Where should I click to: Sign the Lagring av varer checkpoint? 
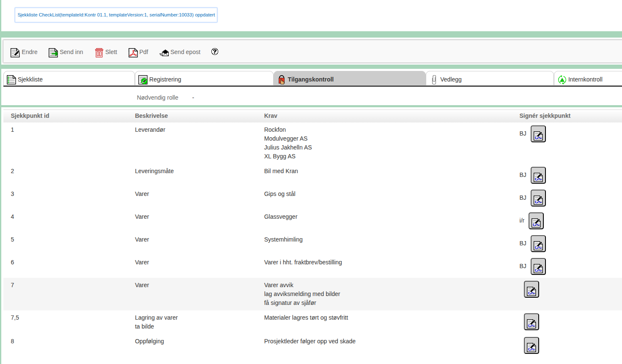coord(531,321)
